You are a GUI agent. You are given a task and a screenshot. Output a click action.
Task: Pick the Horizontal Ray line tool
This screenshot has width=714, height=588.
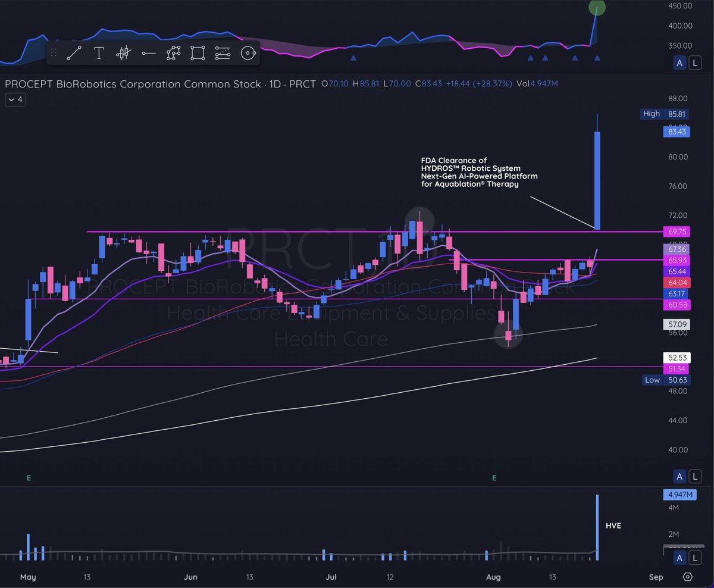tap(149, 53)
